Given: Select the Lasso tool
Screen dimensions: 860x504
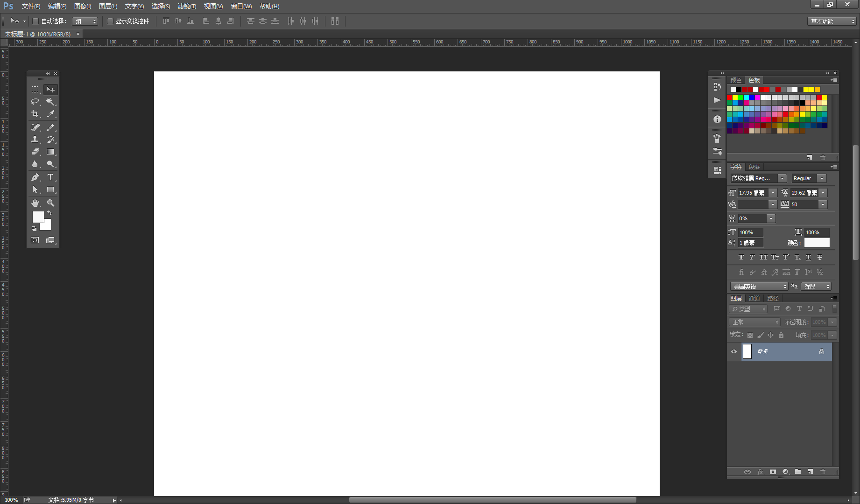Looking at the screenshot, I should 35,101.
